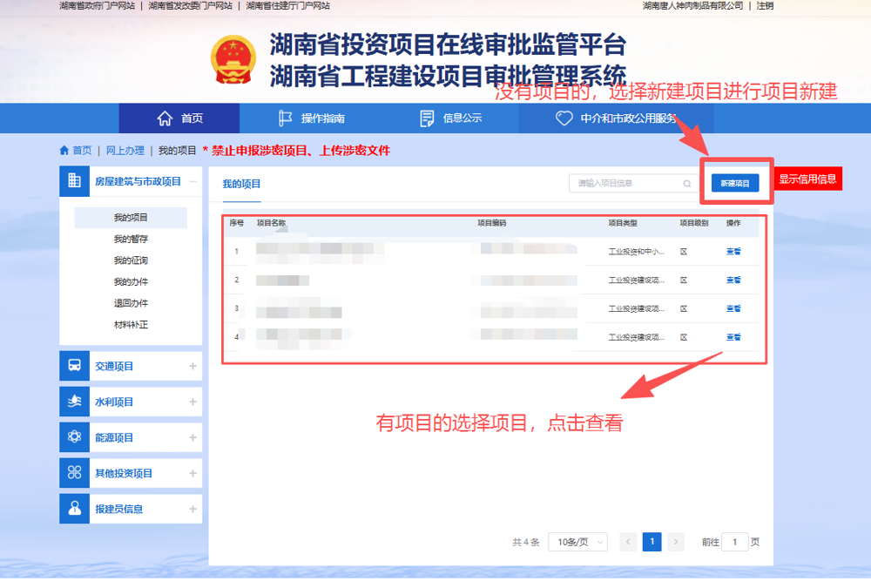Expand the 交通项目 section with plus sign
Screen dimensions: 871x588
click(192, 366)
